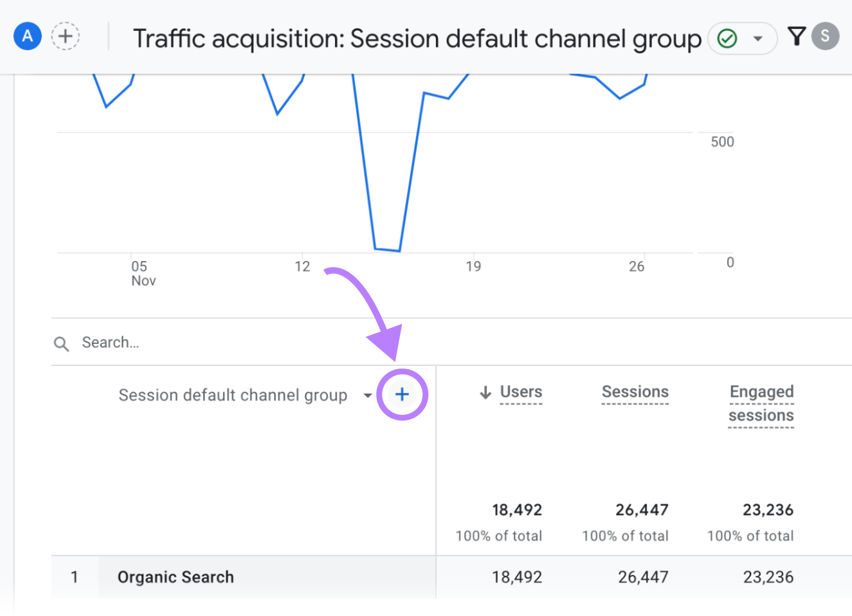Screen dimensions: 852x616
Task: Click the search magnifier icon
Action: [x=61, y=343]
